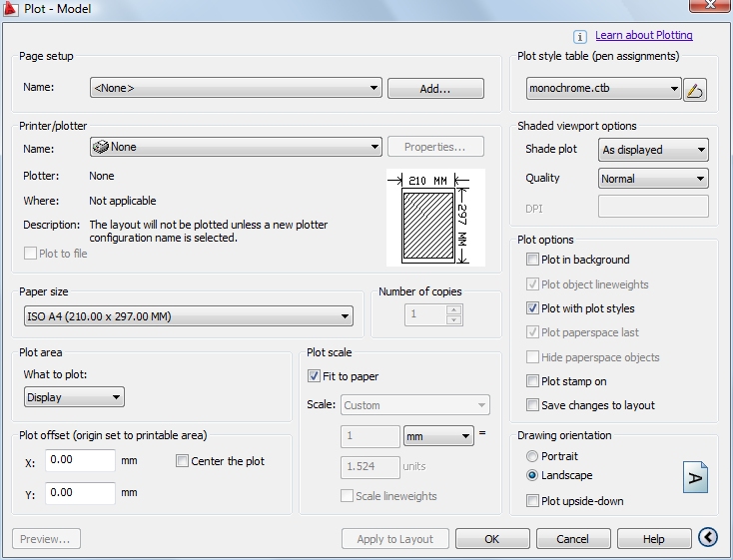This screenshot has width=733, height=560.
Task: Click the plot style table edit pencil icon
Action: (695, 89)
